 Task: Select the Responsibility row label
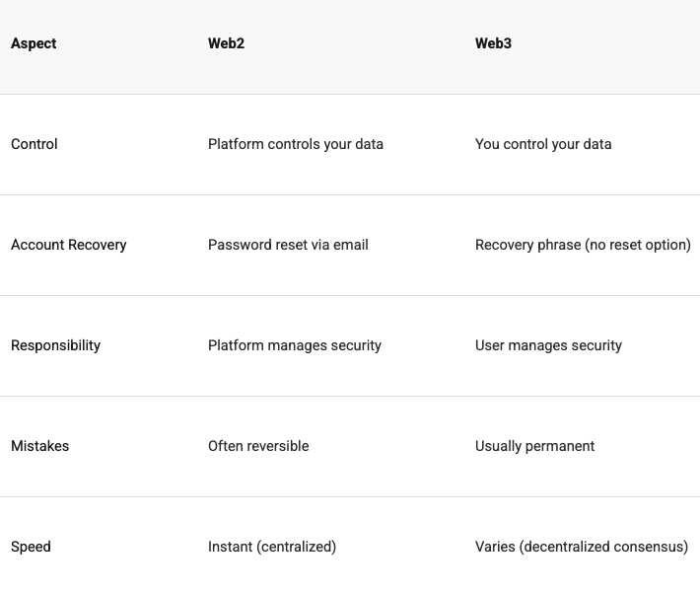click(55, 345)
